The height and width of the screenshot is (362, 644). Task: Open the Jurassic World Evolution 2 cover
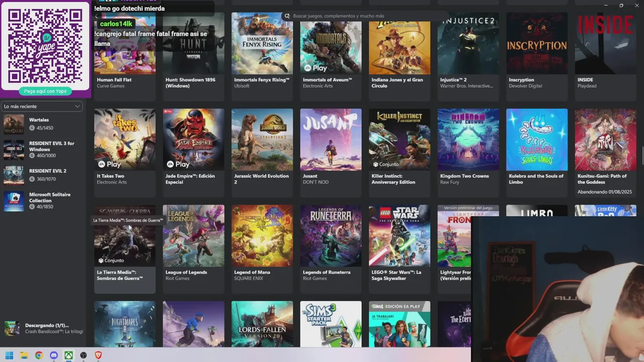pyautogui.click(x=262, y=140)
